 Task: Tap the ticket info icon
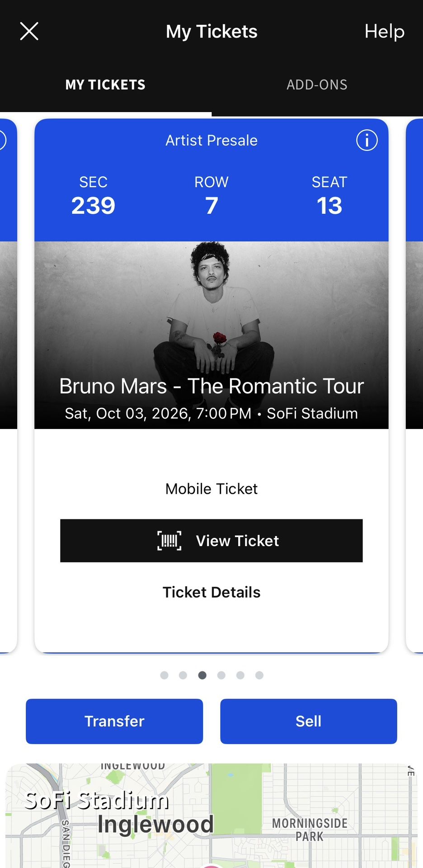(x=367, y=140)
